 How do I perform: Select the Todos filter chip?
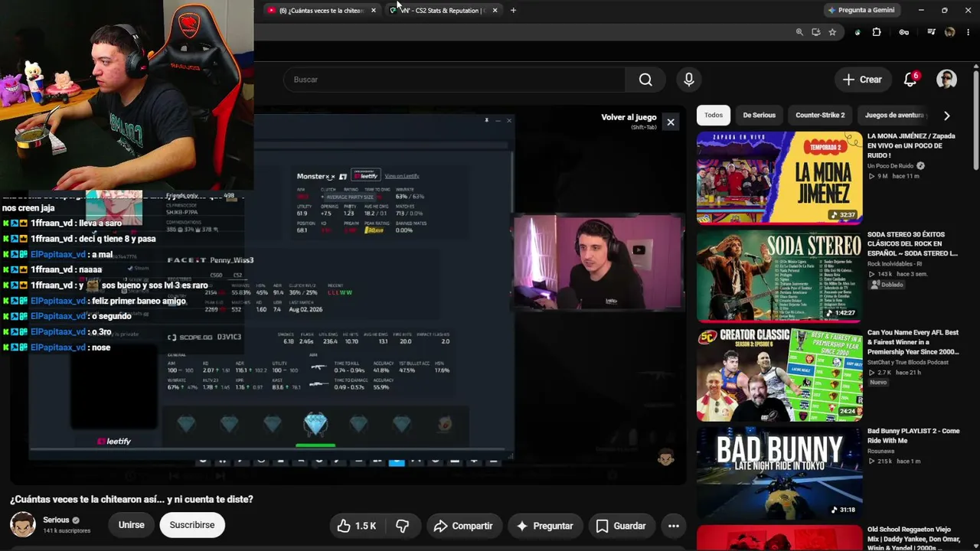pyautogui.click(x=714, y=116)
